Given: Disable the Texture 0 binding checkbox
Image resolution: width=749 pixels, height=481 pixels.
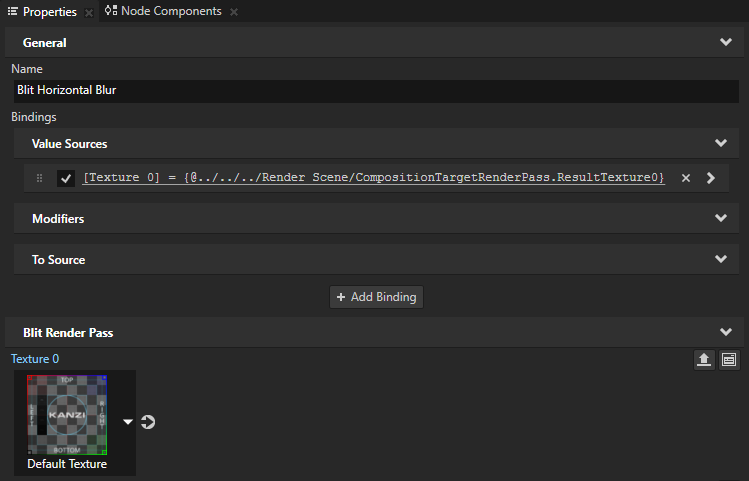Looking at the screenshot, I should coord(66,178).
